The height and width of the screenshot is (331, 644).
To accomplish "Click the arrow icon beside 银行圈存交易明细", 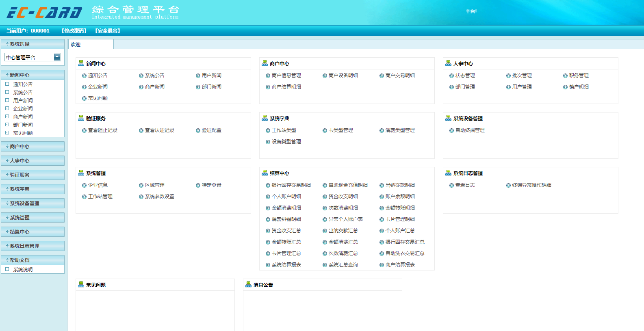I will click(x=268, y=185).
